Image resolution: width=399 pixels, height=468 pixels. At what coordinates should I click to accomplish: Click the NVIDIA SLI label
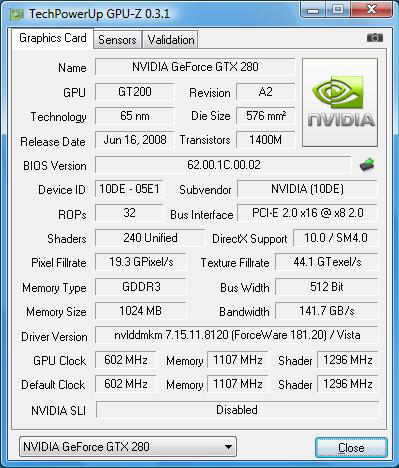[58, 410]
